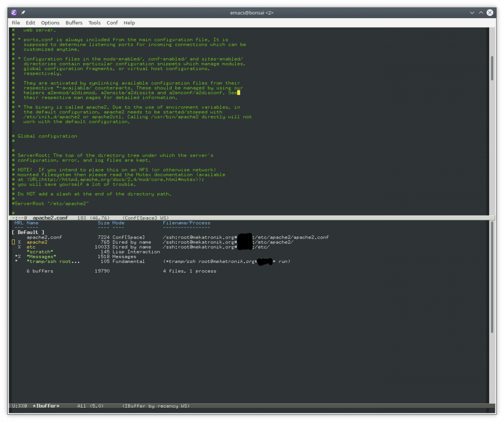
Task: Open the Help menu
Action: click(129, 23)
